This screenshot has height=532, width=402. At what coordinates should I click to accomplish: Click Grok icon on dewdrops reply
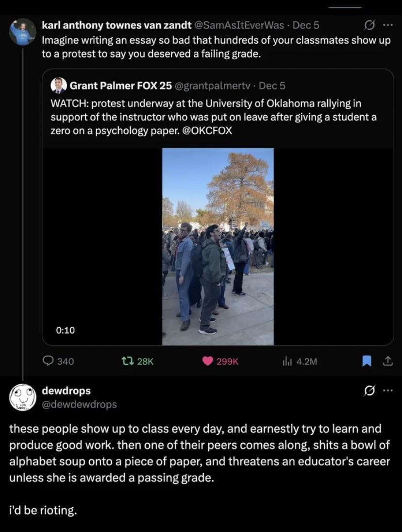(369, 391)
